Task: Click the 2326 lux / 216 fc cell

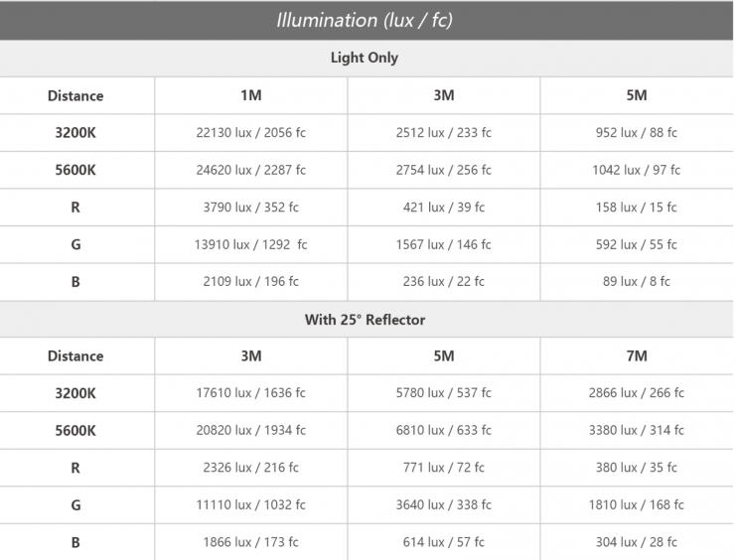Action: click(251, 467)
